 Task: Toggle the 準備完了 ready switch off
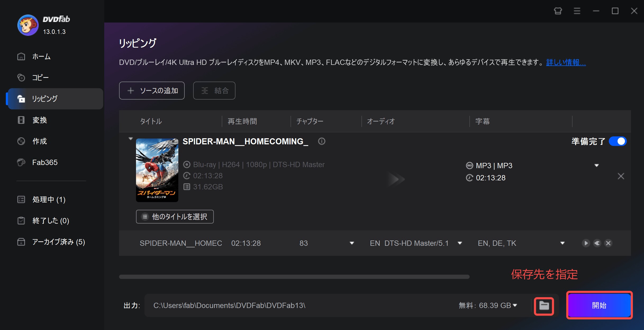(618, 141)
